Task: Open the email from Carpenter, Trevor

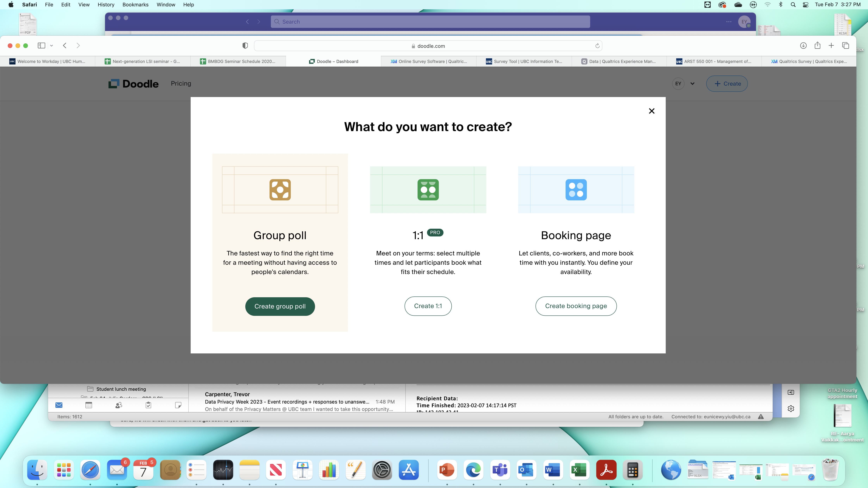Action: [299, 401]
